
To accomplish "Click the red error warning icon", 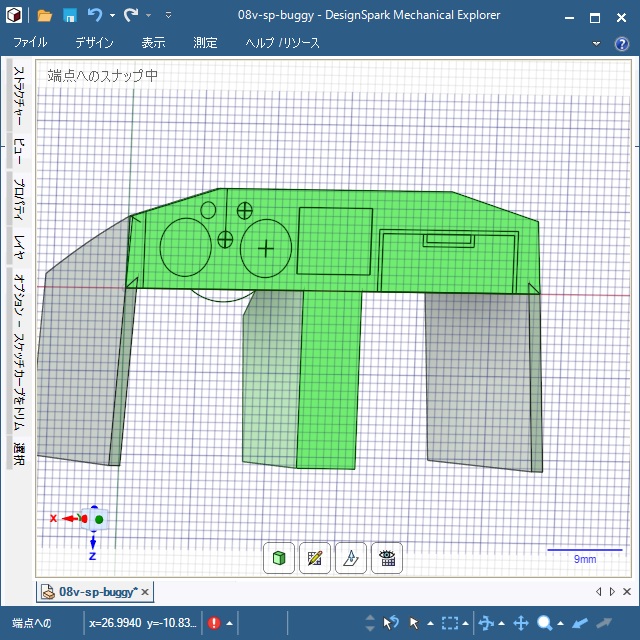I will click(x=214, y=622).
